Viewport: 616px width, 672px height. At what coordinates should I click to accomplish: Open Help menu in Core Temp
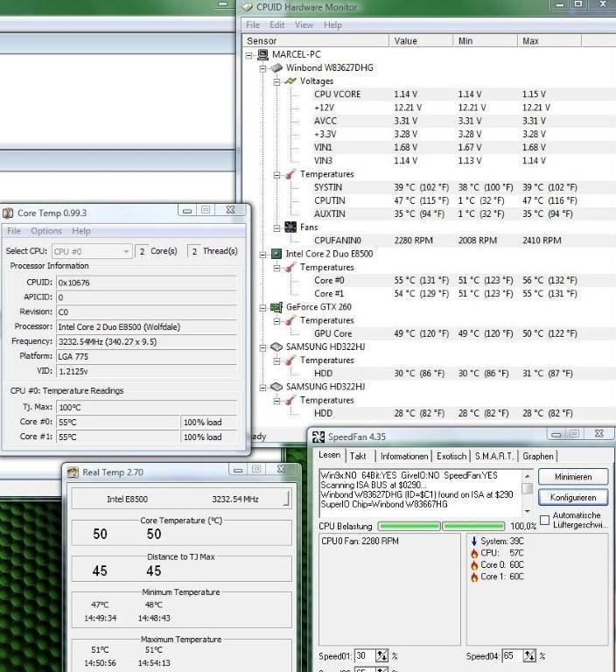tap(81, 231)
